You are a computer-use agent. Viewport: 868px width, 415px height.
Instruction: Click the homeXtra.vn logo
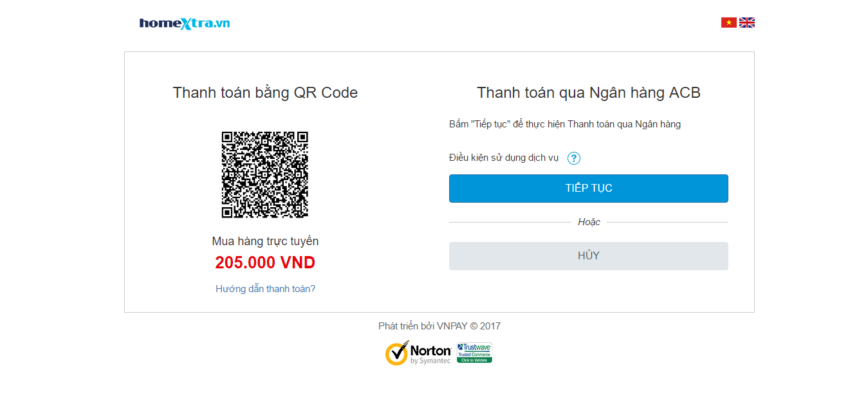pyautogui.click(x=185, y=24)
